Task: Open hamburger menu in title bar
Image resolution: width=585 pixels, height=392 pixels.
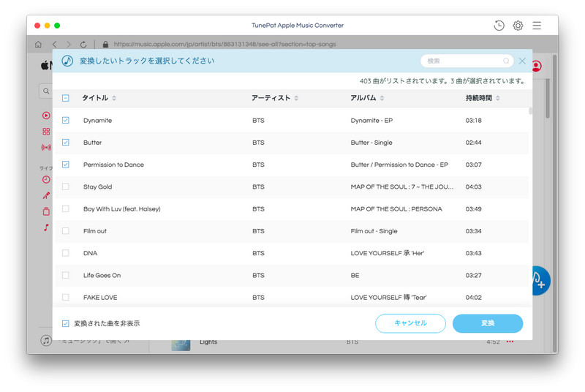Action: (537, 26)
